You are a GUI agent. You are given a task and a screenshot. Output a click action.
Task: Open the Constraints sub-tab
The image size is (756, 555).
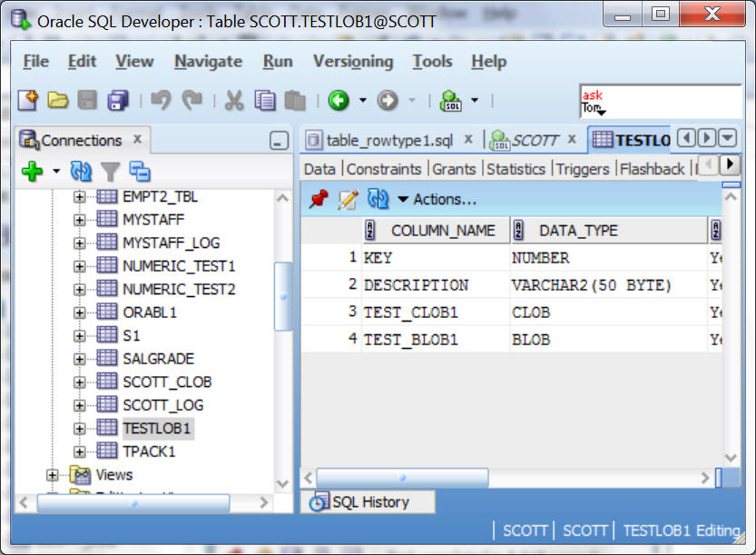click(x=384, y=169)
